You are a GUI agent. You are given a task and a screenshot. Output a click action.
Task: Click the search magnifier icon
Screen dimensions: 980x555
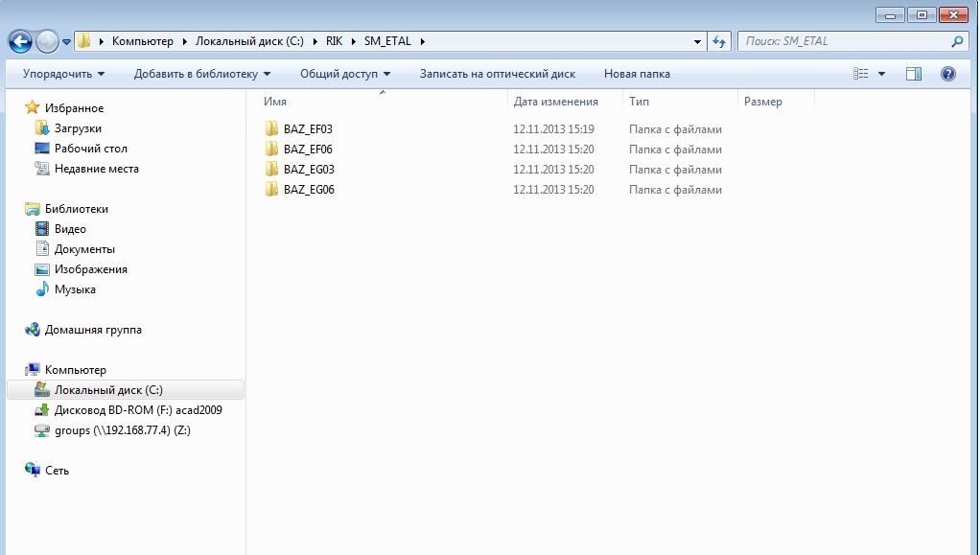pos(956,41)
